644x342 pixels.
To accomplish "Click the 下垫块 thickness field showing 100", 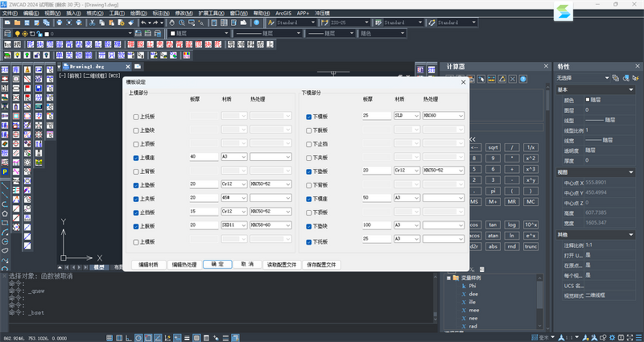I will point(377,225).
